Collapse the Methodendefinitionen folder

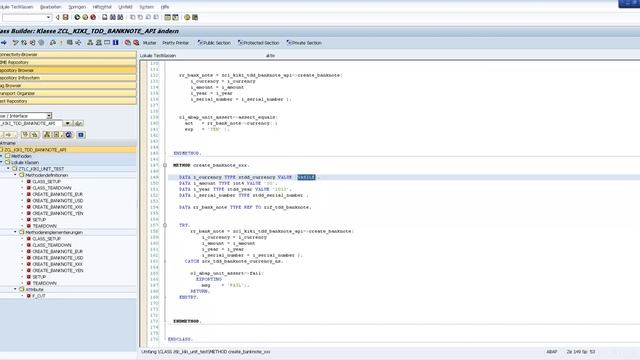coord(15,175)
